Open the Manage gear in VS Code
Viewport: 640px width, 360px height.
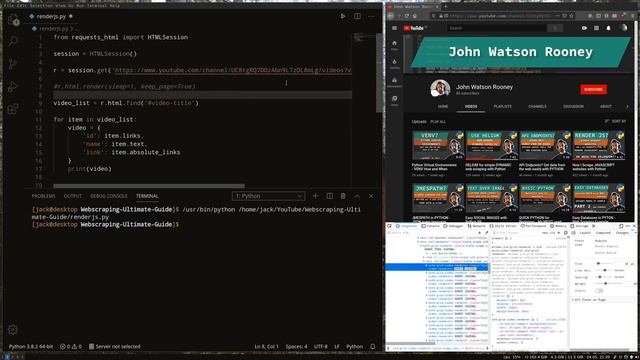pos(13,329)
